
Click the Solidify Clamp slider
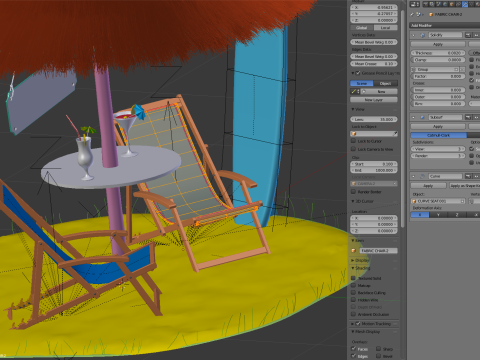coord(438,60)
